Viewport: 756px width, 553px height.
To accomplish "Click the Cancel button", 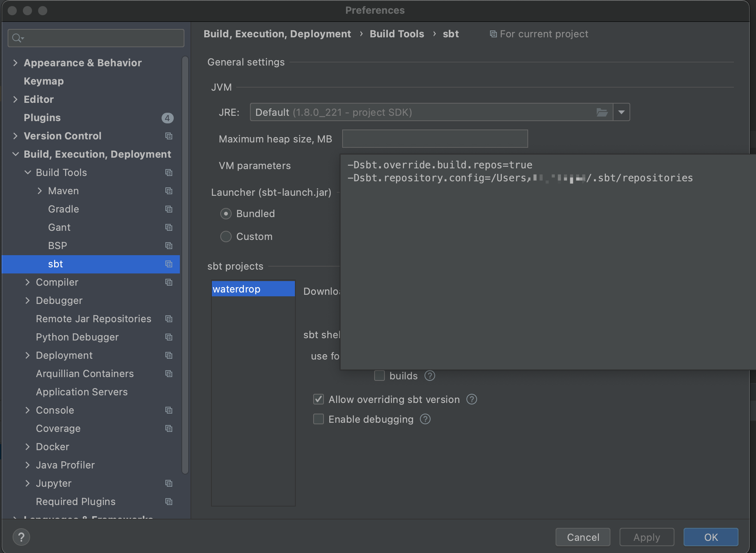I will click(x=583, y=537).
